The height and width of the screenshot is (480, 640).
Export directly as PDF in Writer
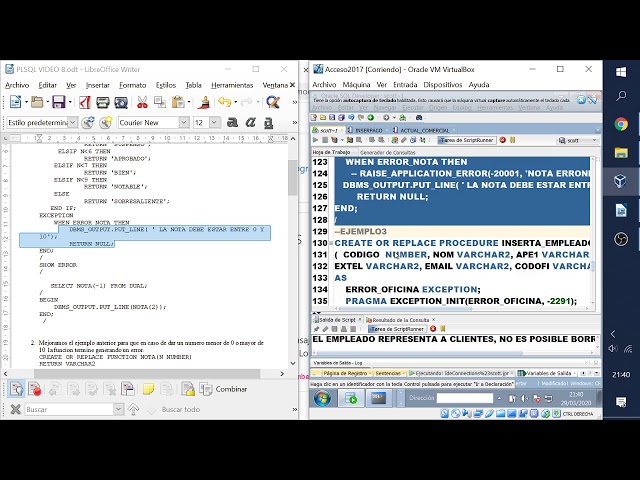tap(85, 102)
